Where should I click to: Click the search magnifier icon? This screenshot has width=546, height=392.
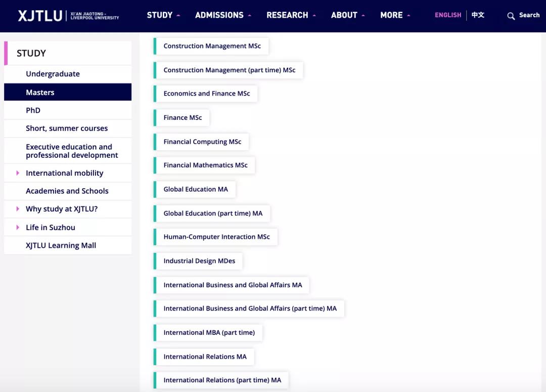point(511,16)
